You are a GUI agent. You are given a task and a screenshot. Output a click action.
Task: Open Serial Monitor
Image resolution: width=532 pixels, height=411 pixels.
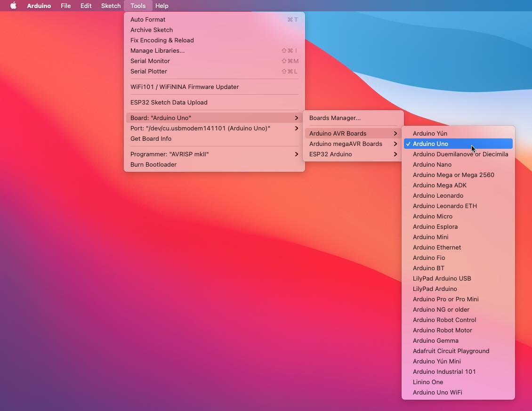(x=150, y=61)
